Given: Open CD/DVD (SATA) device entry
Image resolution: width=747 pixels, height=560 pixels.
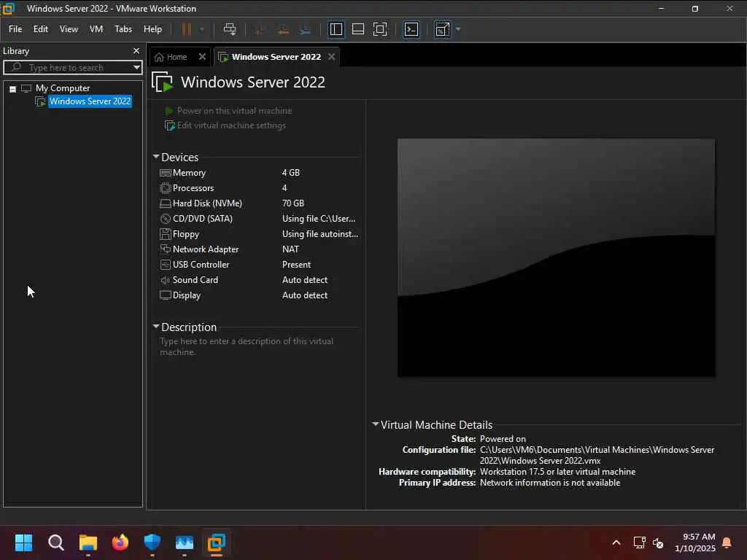Looking at the screenshot, I should coord(202,219).
